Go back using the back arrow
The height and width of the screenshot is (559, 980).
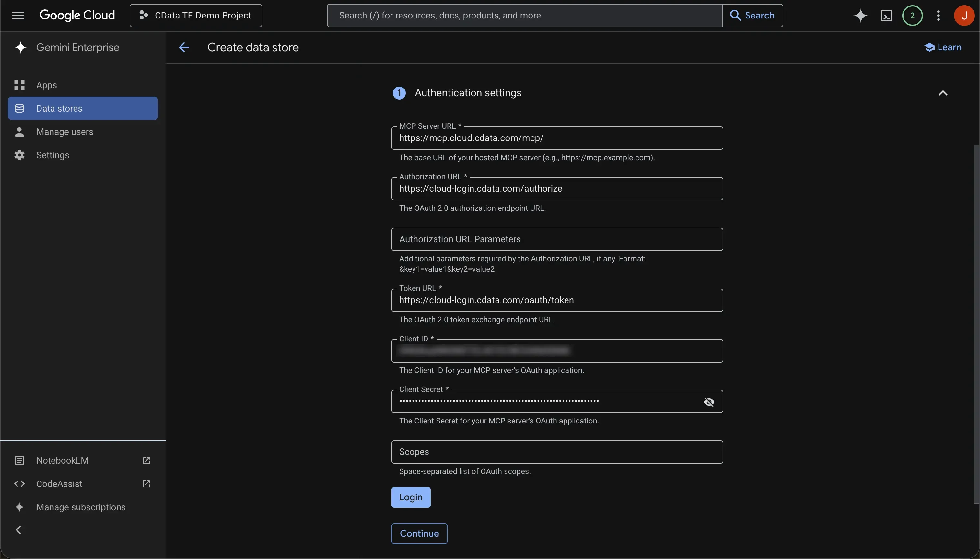184,47
